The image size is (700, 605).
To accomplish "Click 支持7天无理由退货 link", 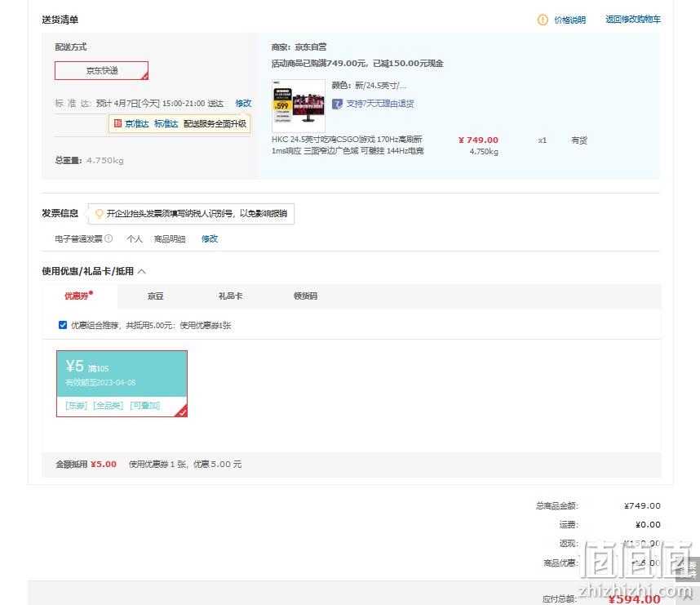I will (x=380, y=104).
